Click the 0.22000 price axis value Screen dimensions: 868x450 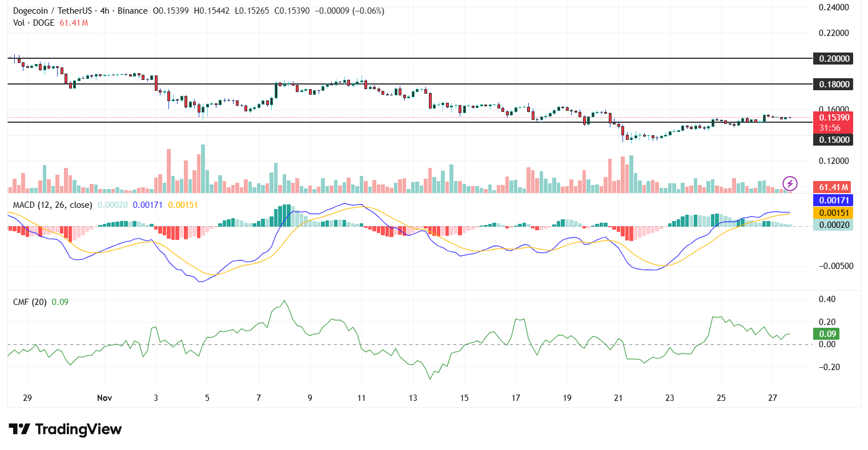tap(834, 33)
